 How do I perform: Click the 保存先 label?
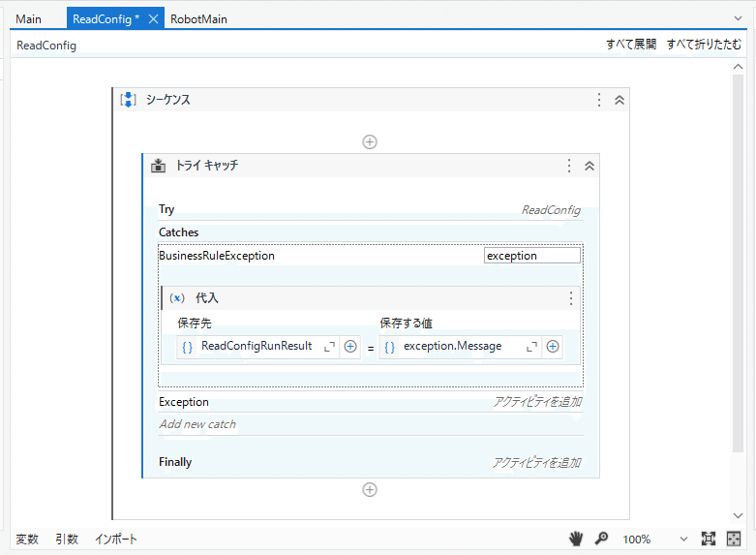(195, 324)
